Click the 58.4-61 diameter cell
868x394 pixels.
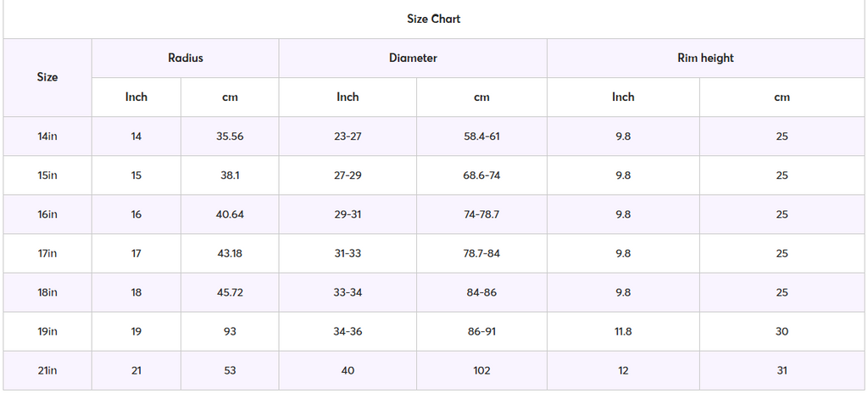(481, 136)
